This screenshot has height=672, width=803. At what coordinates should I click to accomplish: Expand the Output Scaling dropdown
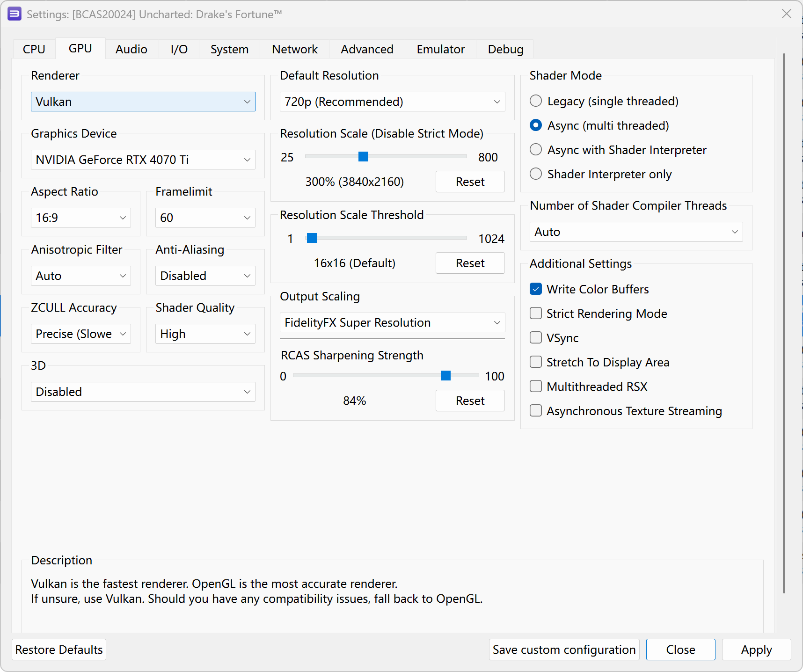[393, 322]
